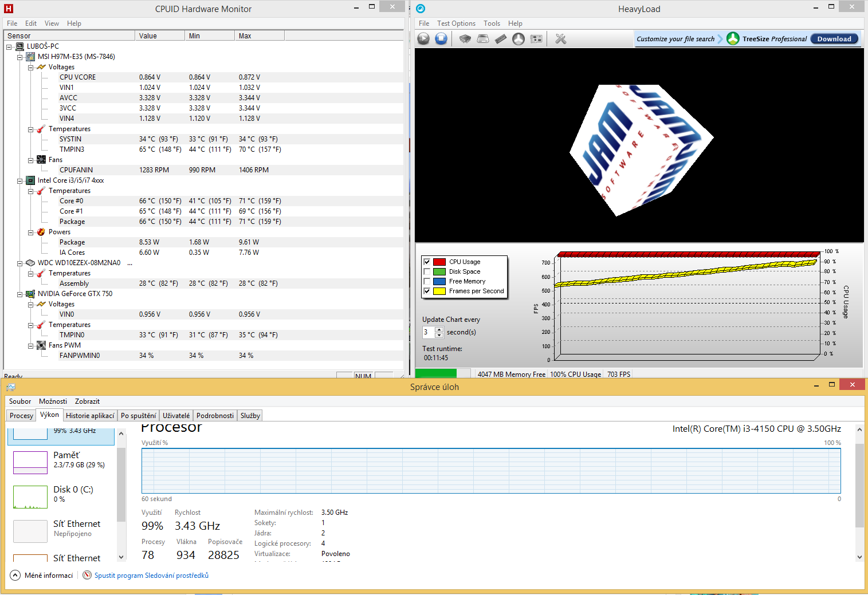The image size is (868, 595).
Task: Click the graphics card icon beside NVIDIA GeForce
Action: (30, 294)
